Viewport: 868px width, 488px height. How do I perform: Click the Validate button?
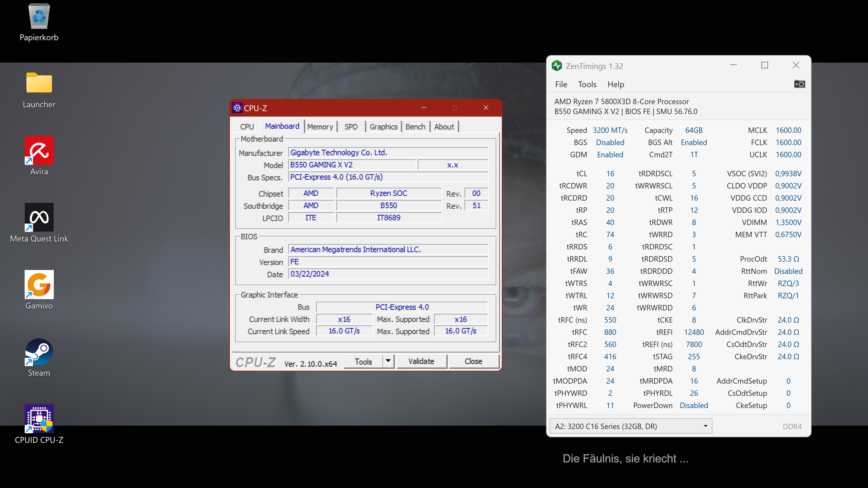(421, 361)
